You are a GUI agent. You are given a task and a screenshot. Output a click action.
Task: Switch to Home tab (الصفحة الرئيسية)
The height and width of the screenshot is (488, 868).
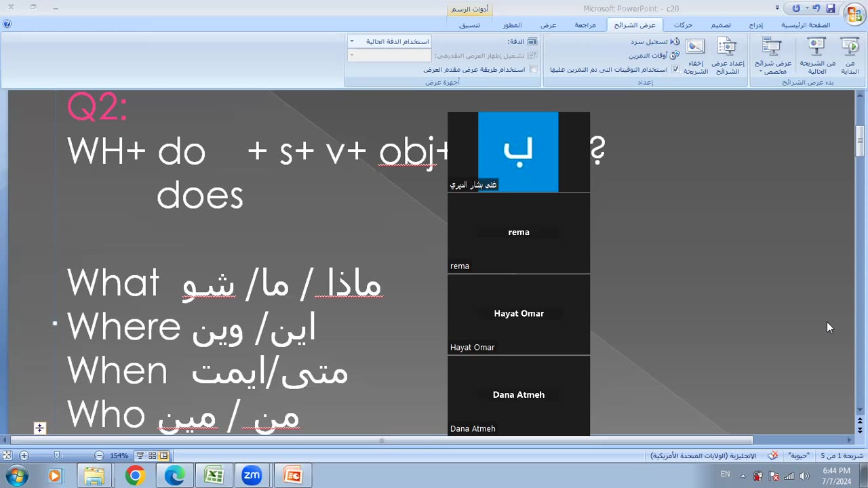pyautogui.click(x=806, y=25)
